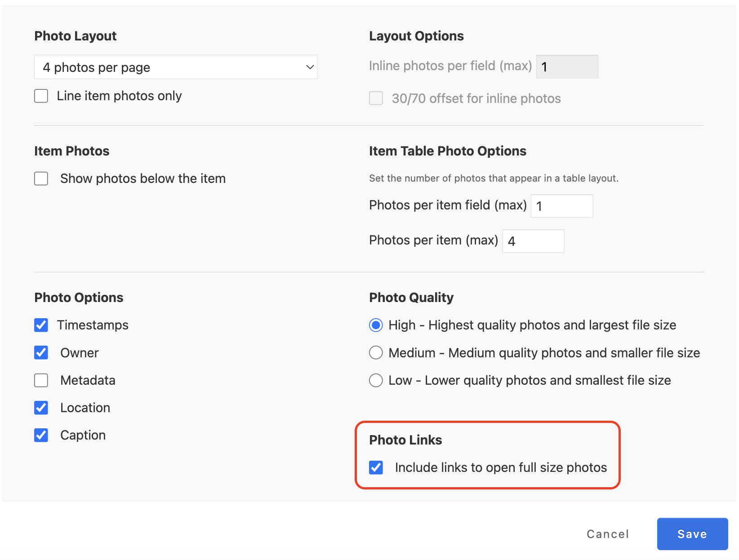This screenshot has width=739, height=560.
Task: Select Low photo quality
Action: (376, 380)
